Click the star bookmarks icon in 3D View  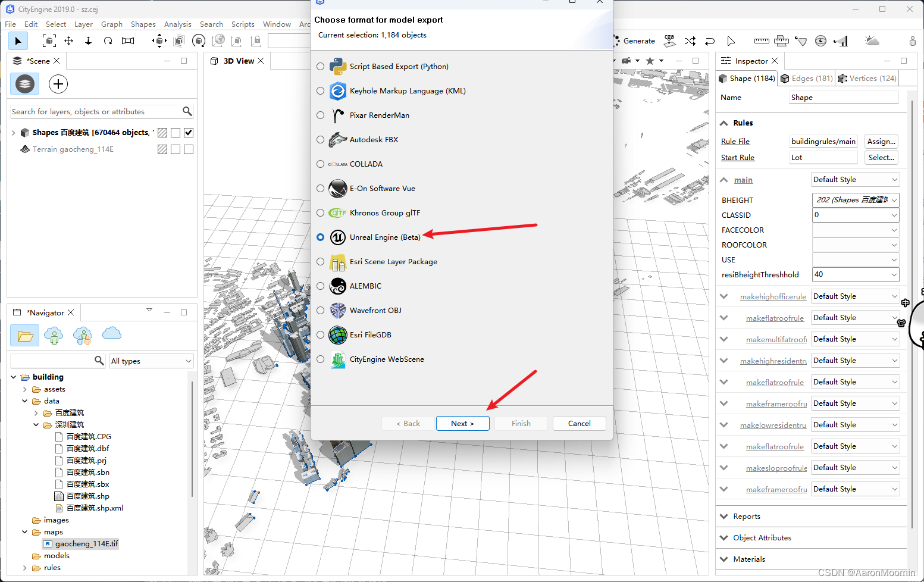coord(650,61)
